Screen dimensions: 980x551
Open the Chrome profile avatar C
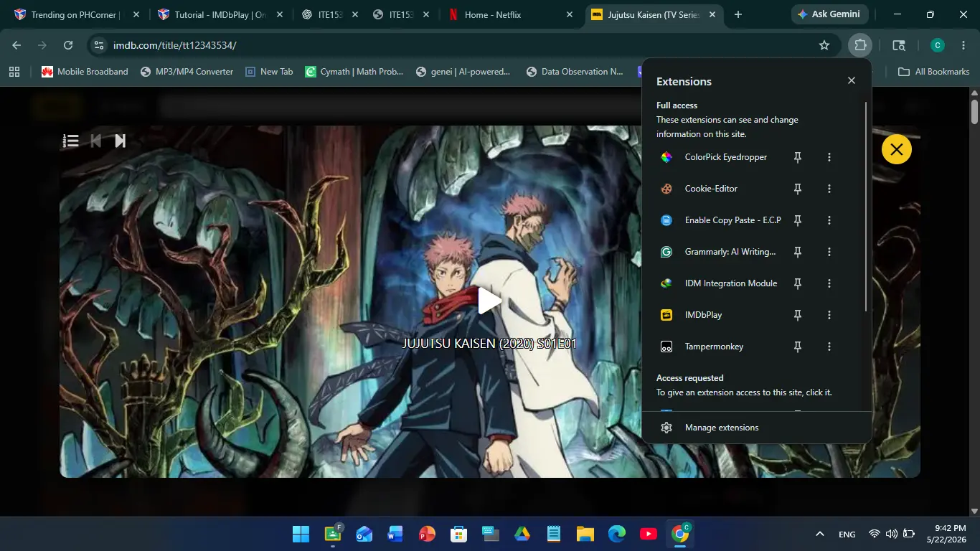[937, 45]
